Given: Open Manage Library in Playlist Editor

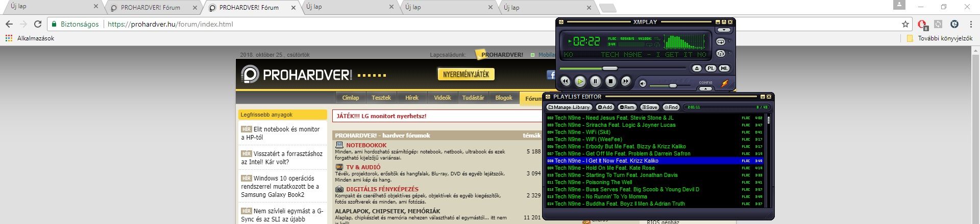Looking at the screenshot, I should click(569, 107).
